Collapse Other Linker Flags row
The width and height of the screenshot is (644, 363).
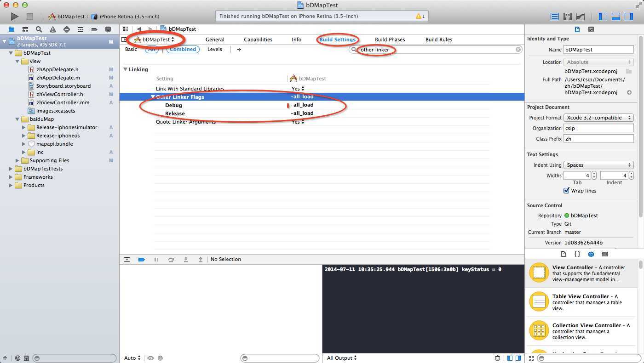tap(153, 97)
